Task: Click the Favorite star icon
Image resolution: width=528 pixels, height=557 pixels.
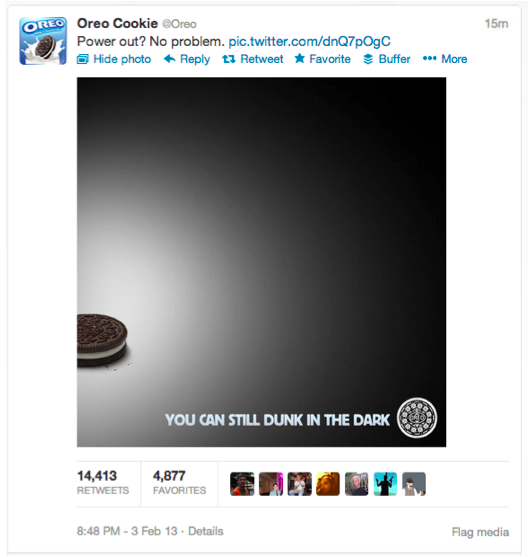Action: [x=300, y=58]
